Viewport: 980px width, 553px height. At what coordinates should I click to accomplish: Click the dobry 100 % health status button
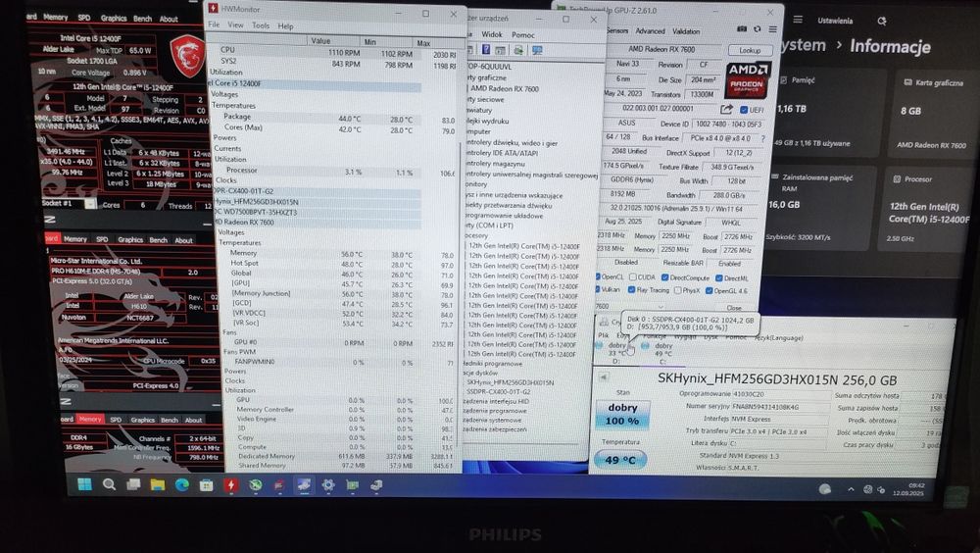(x=622, y=414)
